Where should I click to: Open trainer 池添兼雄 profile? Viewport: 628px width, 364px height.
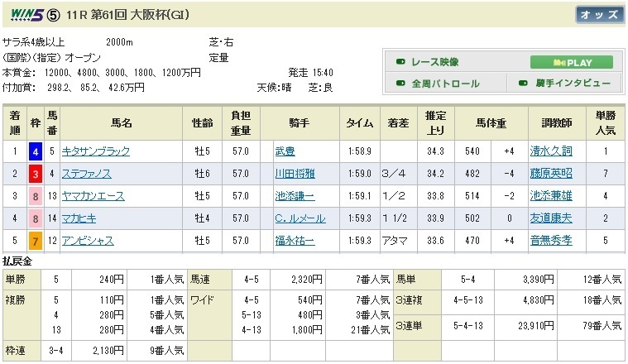tap(551, 196)
